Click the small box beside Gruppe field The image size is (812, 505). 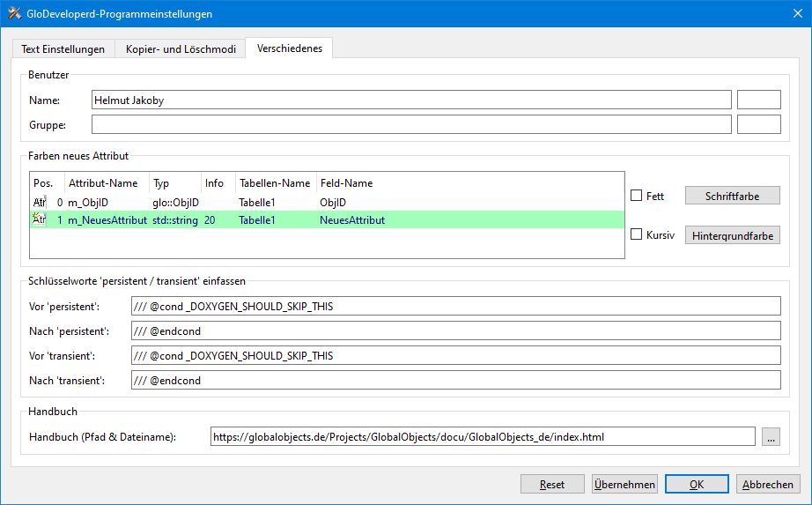point(758,124)
